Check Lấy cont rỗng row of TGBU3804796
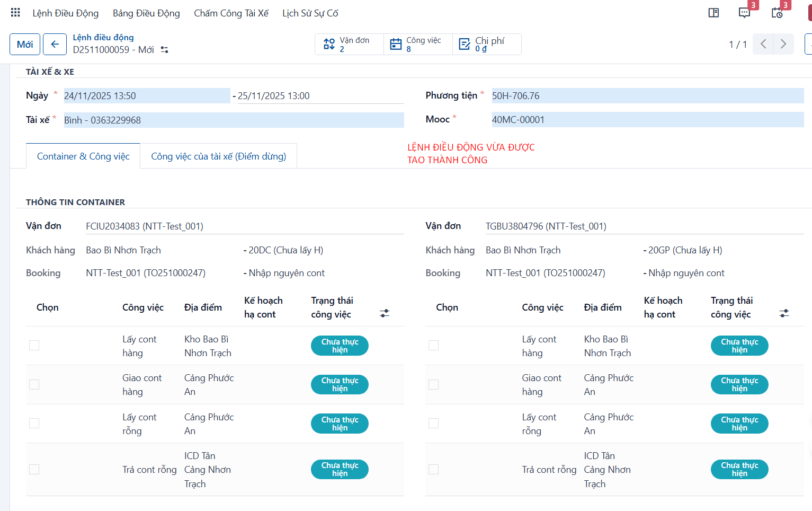The height and width of the screenshot is (511, 812). (434, 423)
